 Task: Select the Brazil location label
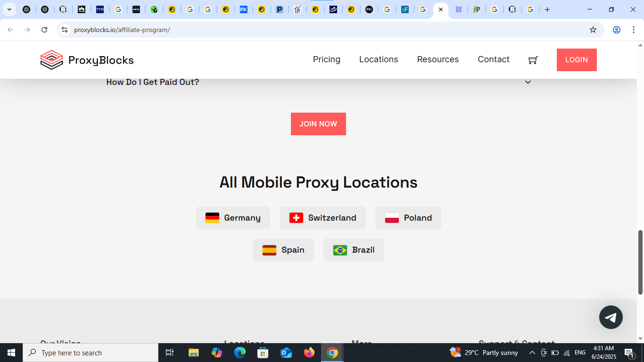(363, 250)
